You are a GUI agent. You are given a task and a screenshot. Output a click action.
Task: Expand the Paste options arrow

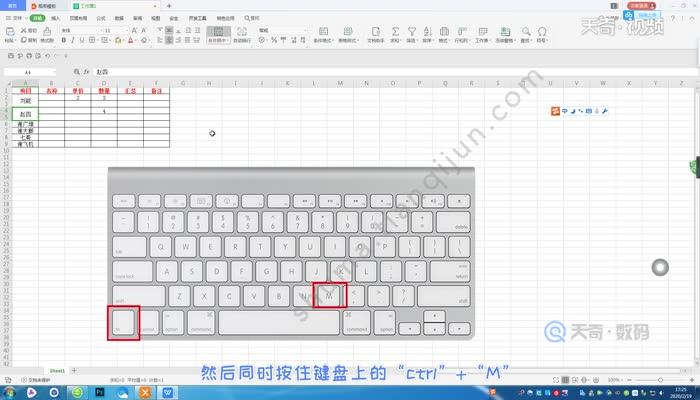15,41
